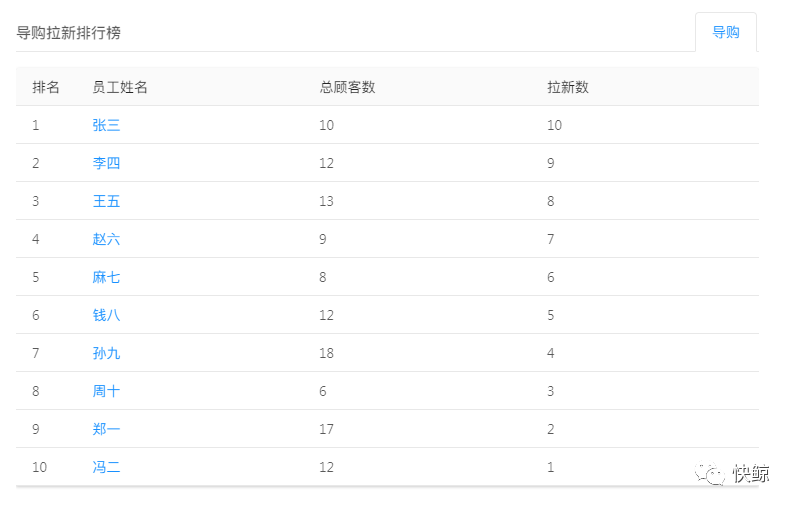Click the 总顾客数 column header
The image size is (795, 508).
(x=347, y=87)
